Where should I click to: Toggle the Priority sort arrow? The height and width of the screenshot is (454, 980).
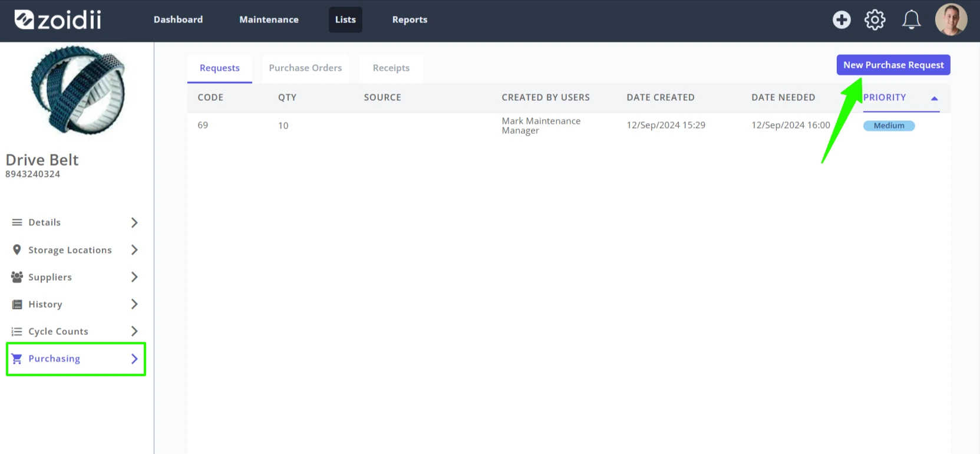point(934,98)
